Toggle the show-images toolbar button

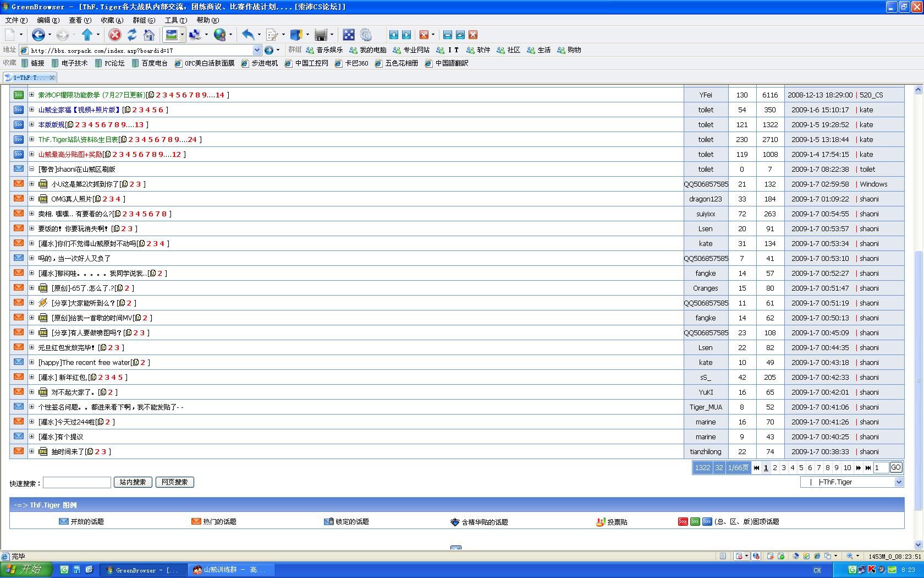[x=172, y=35]
